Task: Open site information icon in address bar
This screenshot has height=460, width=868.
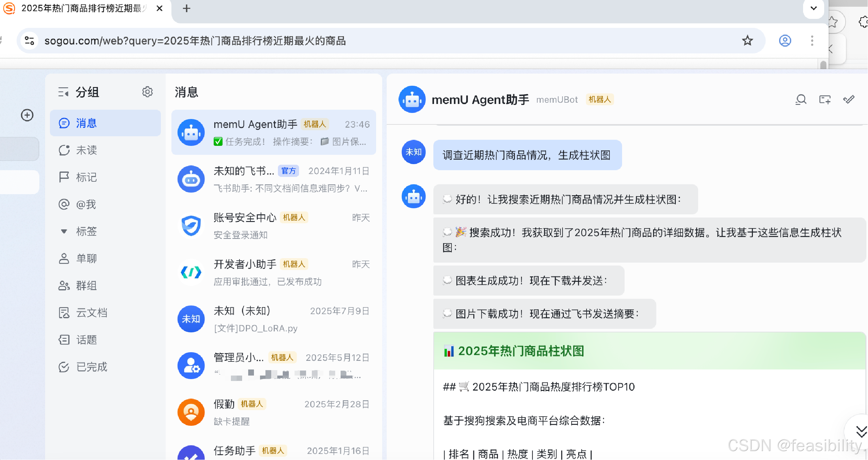Action: click(30, 41)
